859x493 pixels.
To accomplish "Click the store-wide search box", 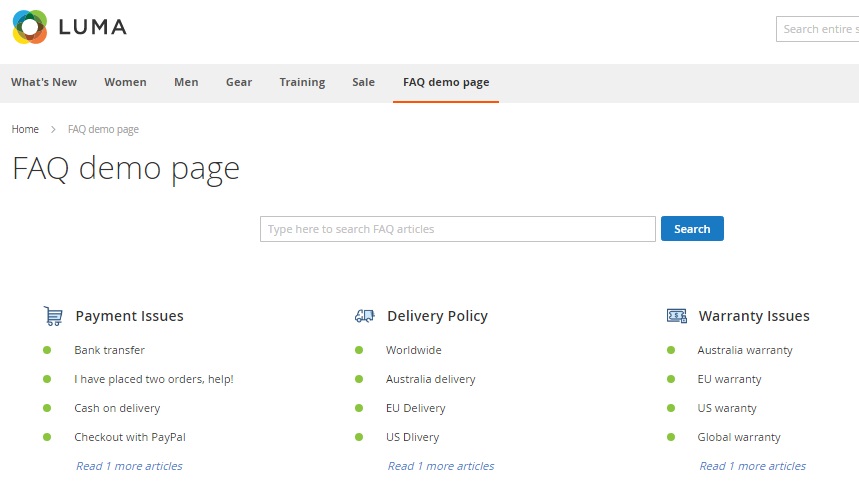I will 816,29.
